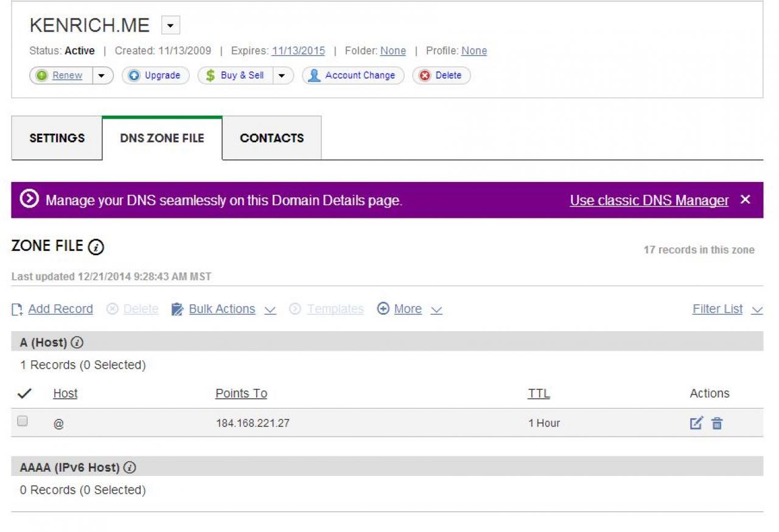Click the More plus icon
The width and height of the screenshot is (779, 532).
[x=383, y=309]
